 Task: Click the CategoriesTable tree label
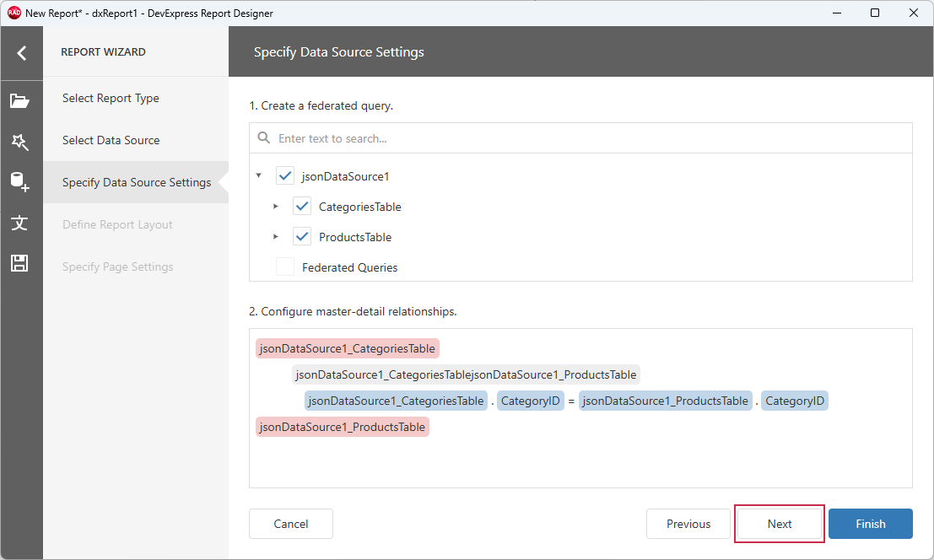[359, 207]
